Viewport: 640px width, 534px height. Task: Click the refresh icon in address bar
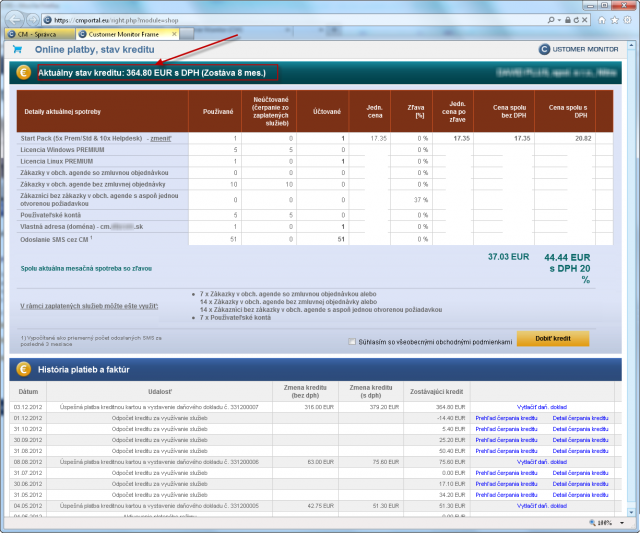pyautogui.click(x=576, y=20)
